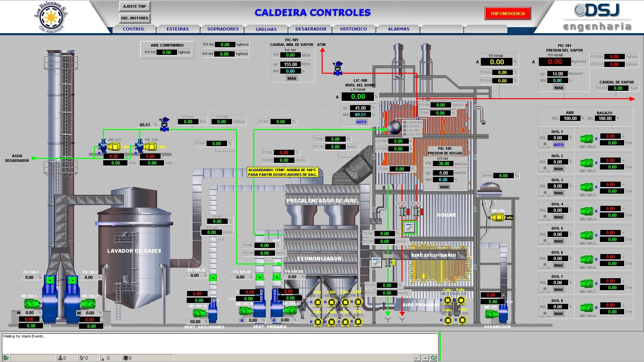The height and width of the screenshot is (362, 644).
Task: Click the 50.00 secondary fan value
Action: pyautogui.click(x=195, y=321)
